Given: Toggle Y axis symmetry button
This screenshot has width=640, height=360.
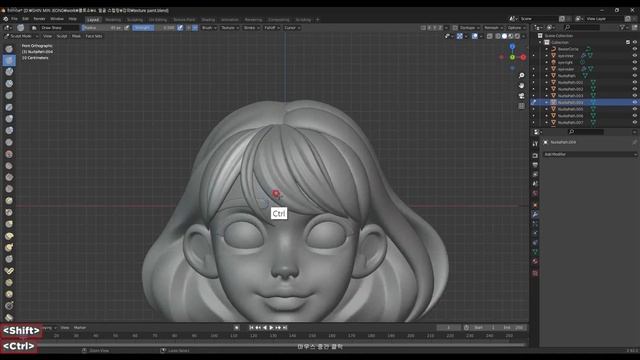Looking at the screenshot, I should (435, 28).
